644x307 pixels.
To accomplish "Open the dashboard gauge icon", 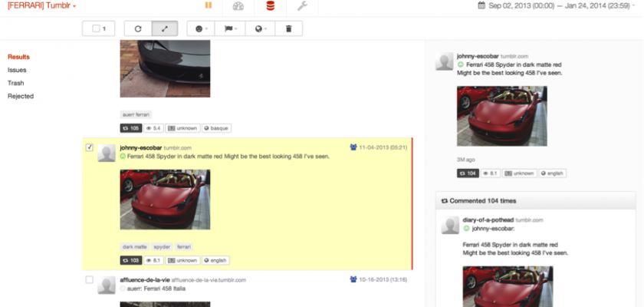I will click(238, 6).
